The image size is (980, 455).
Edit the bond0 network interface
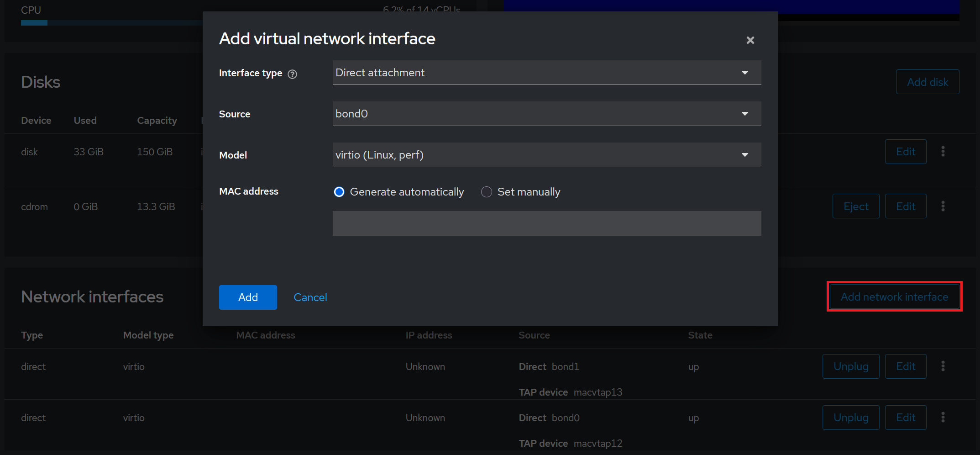906,418
